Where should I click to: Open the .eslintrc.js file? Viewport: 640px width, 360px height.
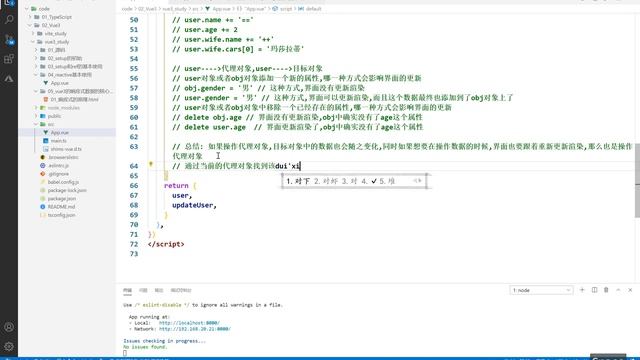click(x=58, y=166)
